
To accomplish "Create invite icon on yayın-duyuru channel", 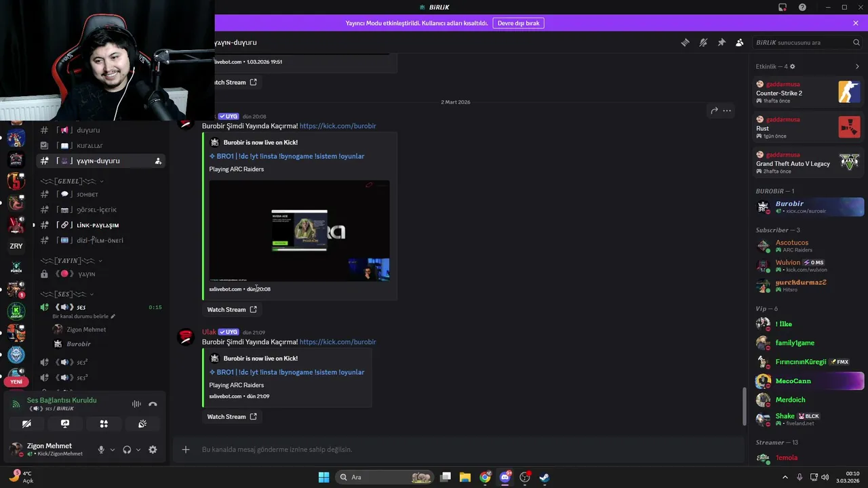I will (x=158, y=161).
